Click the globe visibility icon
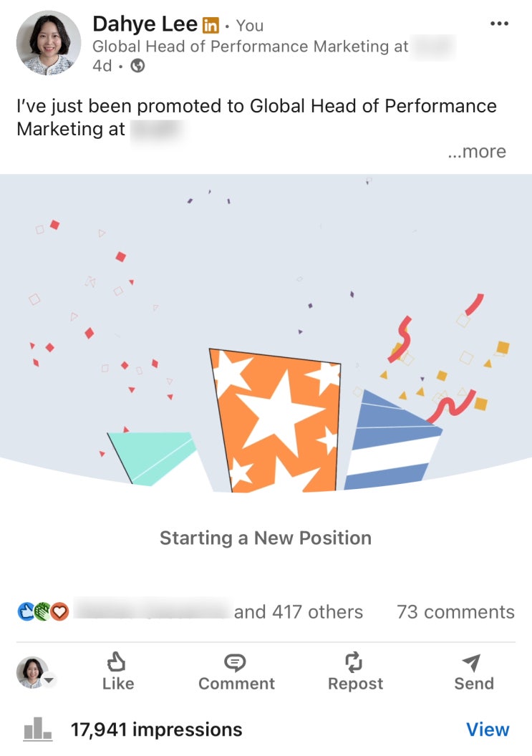The image size is (532, 756). point(137,66)
